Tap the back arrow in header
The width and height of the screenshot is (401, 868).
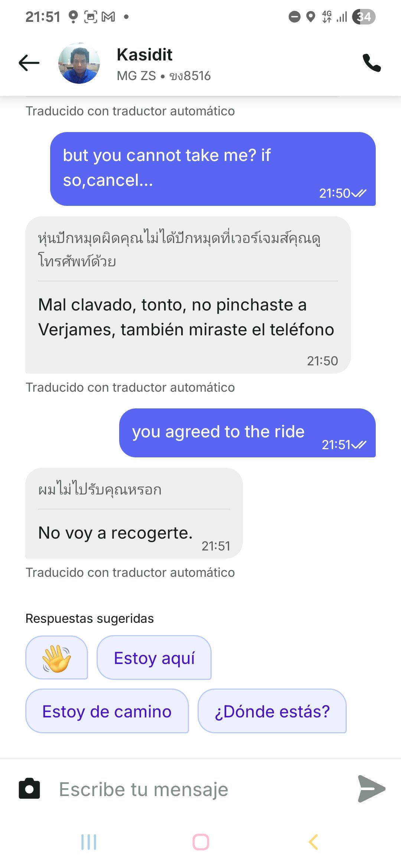pyautogui.click(x=29, y=63)
